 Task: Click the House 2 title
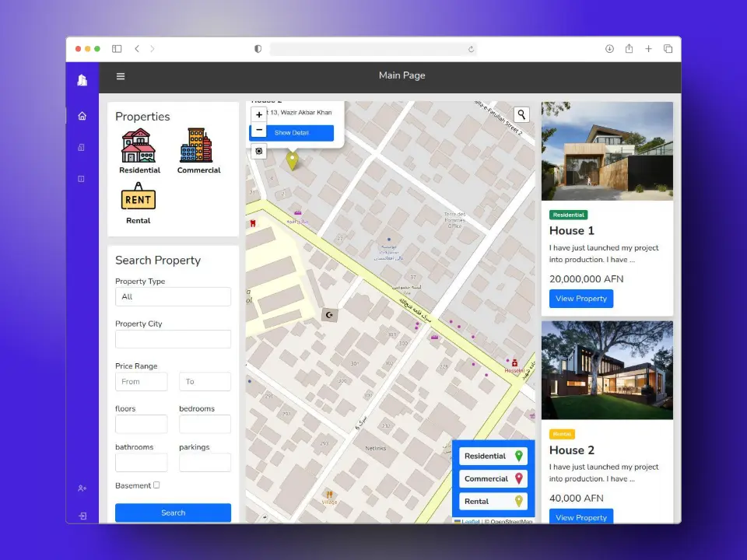[x=572, y=450]
